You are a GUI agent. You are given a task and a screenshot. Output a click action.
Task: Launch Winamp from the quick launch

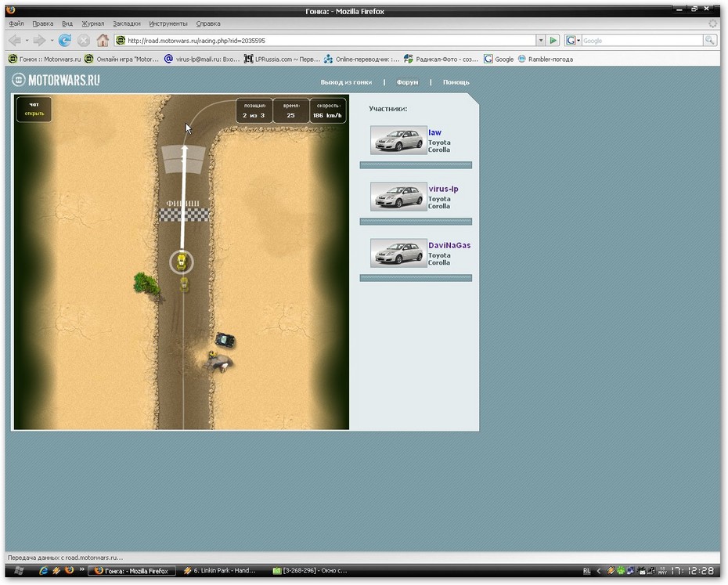click(56, 571)
